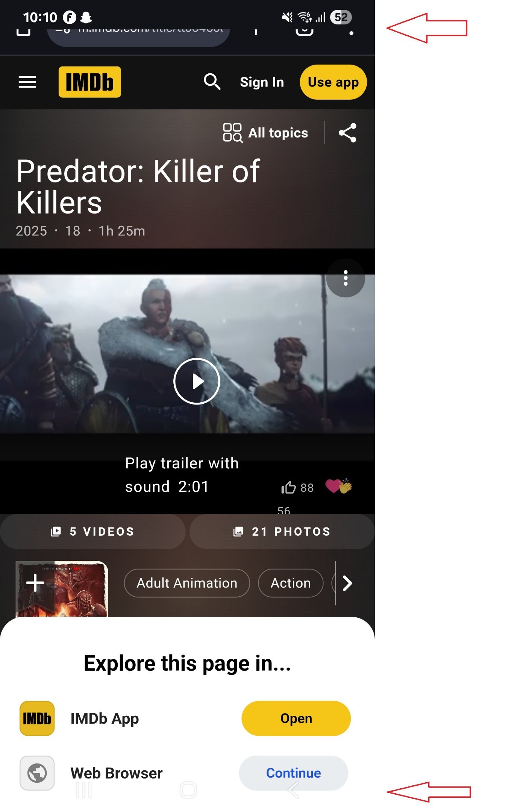Play the trailer in the video player
This screenshot has width=517, height=812.
[197, 381]
